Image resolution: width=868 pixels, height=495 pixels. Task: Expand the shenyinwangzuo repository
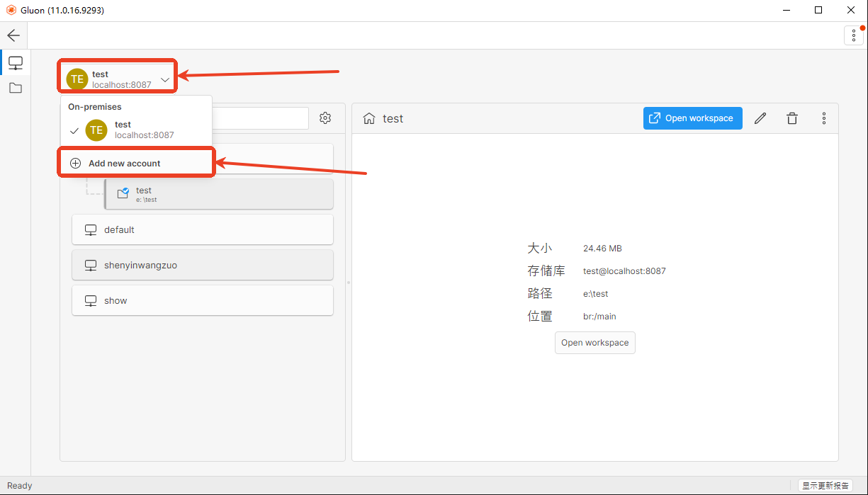pyautogui.click(x=203, y=265)
